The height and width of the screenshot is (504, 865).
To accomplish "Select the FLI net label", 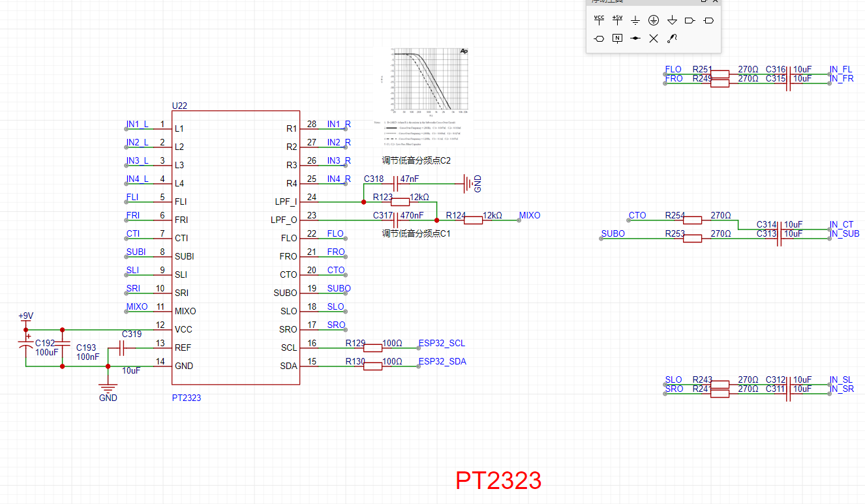I will click(132, 197).
